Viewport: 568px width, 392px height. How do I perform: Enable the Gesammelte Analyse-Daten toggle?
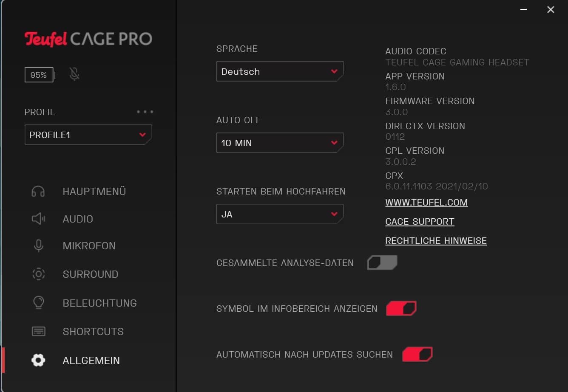(382, 263)
